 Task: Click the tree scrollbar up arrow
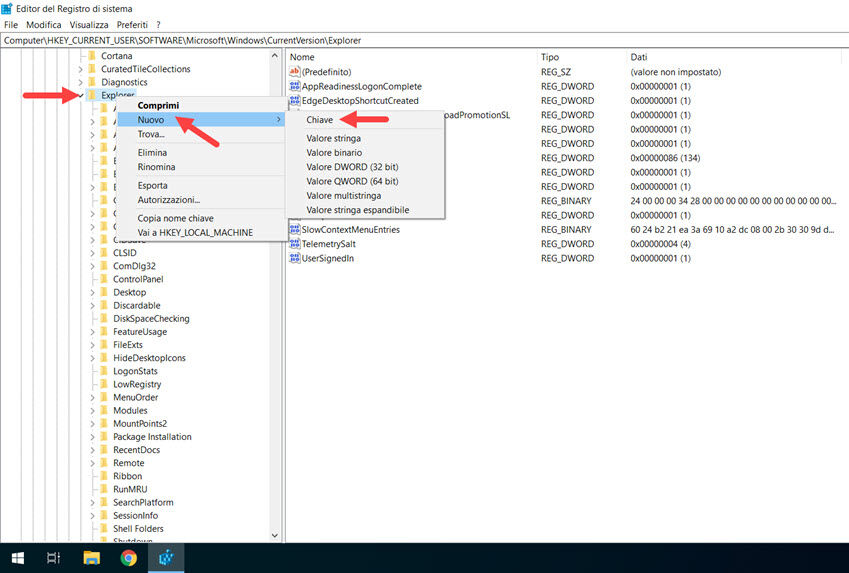(275, 55)
